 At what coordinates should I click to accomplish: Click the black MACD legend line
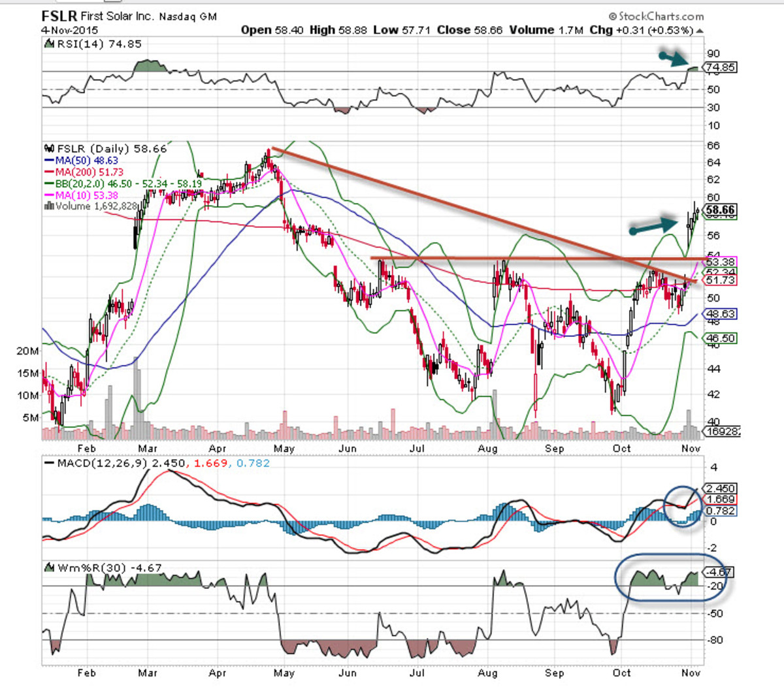(50, 463)
